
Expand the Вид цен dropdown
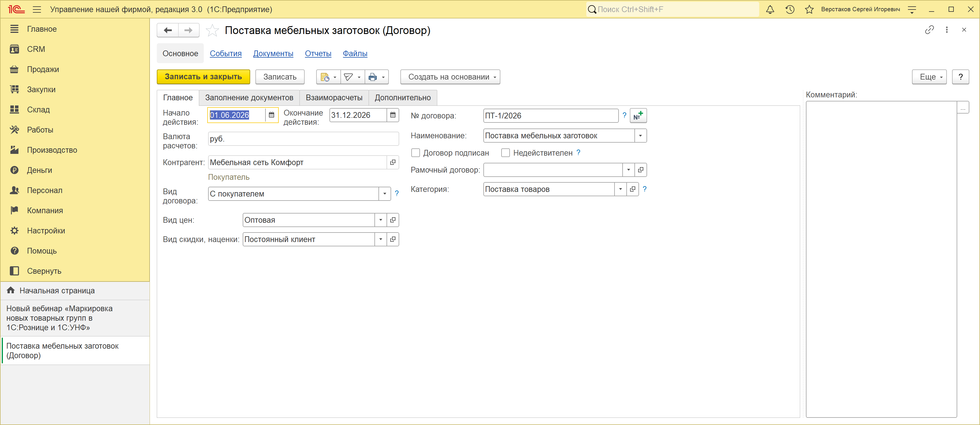coord(381,220)
